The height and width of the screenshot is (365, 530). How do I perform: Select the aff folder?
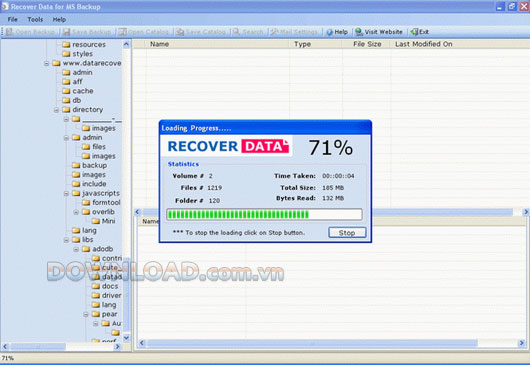[77, 81]
